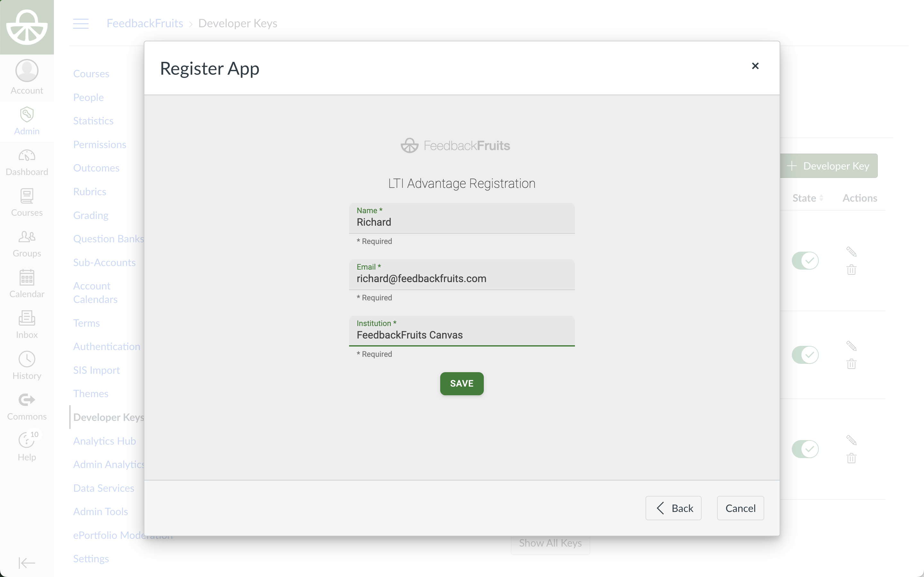Sort by the State column arrows
This screenshot has height=577, width=924.
[x=821, y=198]
